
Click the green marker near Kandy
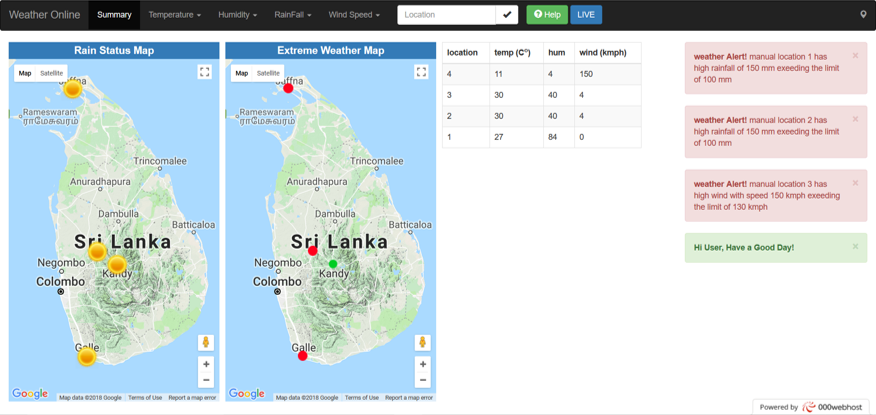(333, 264)
